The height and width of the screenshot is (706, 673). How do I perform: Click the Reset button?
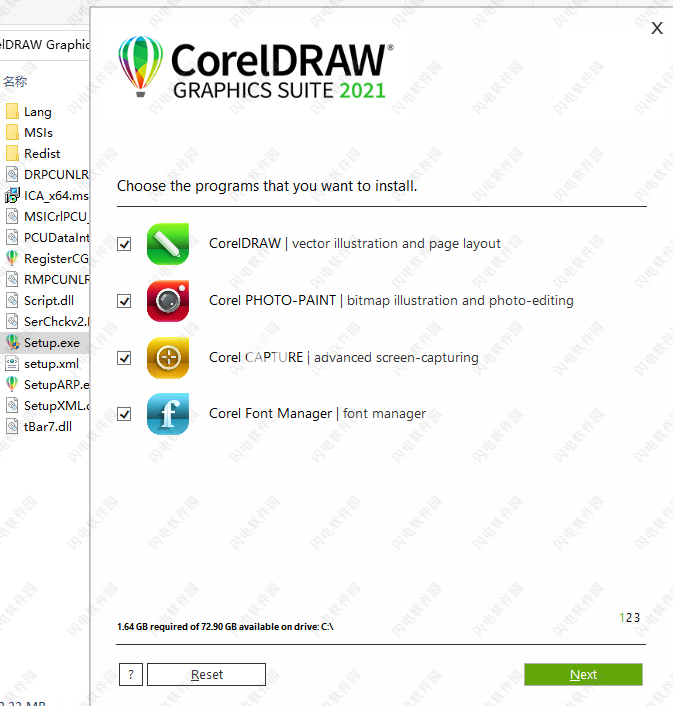pyautogui.click(x=207, y=674)
